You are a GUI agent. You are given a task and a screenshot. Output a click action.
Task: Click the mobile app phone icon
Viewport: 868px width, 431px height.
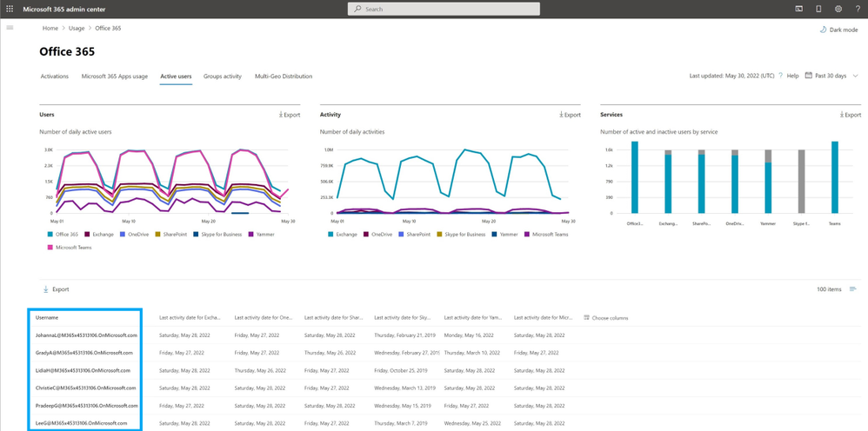[818, 9]
